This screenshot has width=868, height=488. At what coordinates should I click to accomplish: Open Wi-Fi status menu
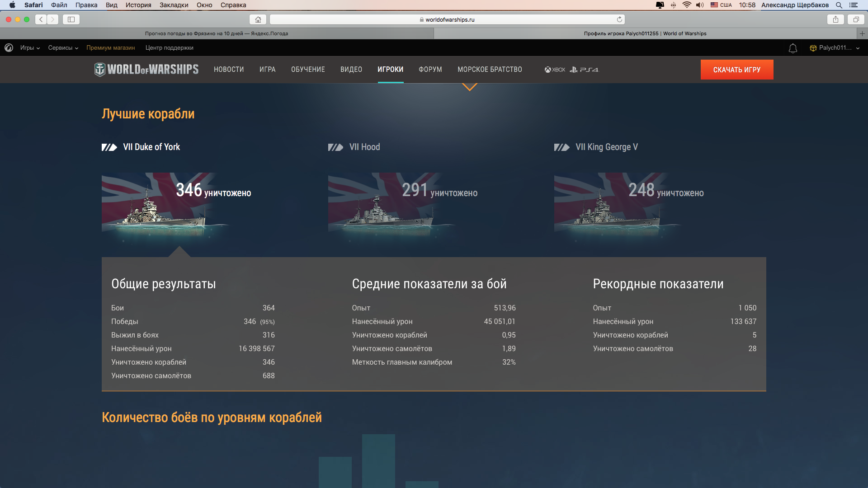(x=687, y=5)
